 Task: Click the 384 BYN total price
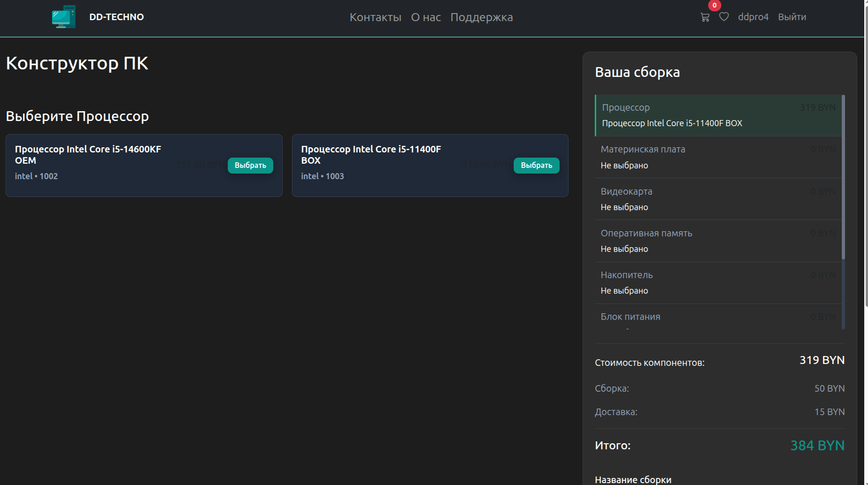[x=817, y=446]
